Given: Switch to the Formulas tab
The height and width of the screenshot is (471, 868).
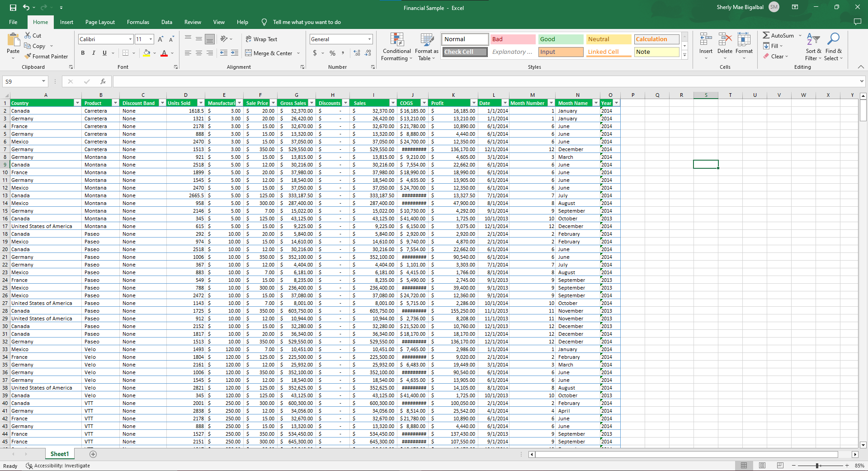Looking at the screenshot, I should 138,22.
